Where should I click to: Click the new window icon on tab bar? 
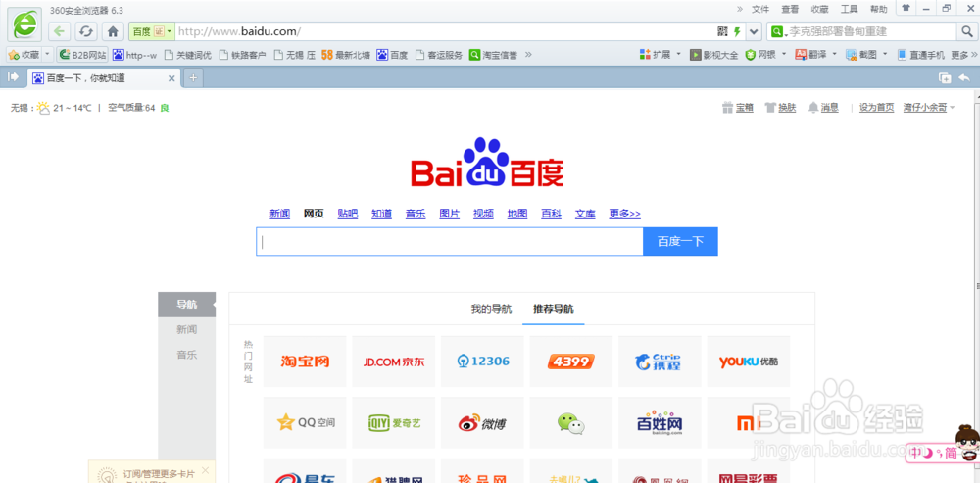pyautogui.click(x=945, y=77)
